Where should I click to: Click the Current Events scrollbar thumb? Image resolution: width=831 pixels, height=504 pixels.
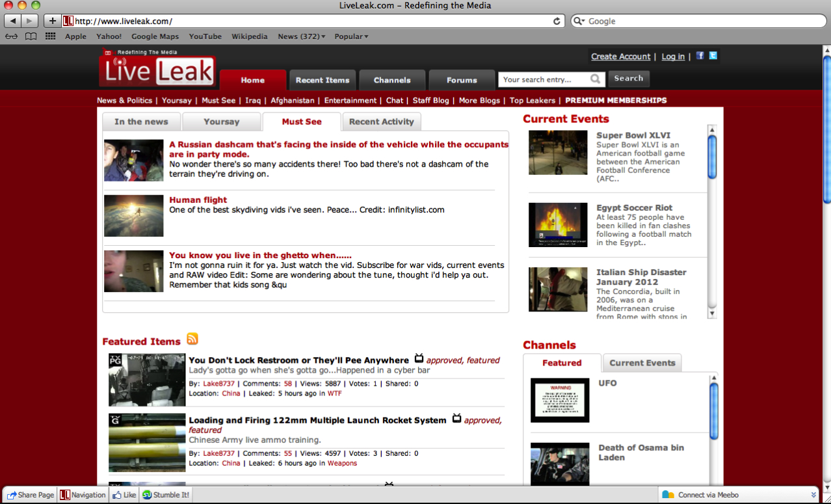click(x=712, y=157)
